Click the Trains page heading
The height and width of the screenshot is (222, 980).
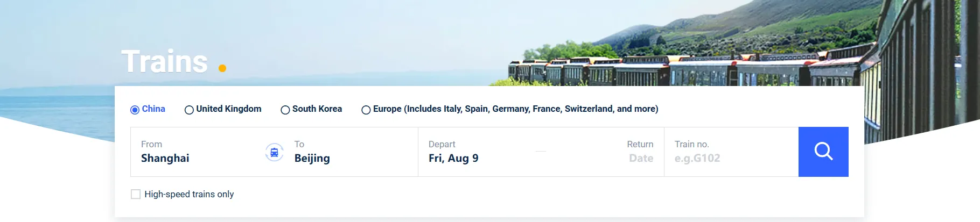(165, 61)
